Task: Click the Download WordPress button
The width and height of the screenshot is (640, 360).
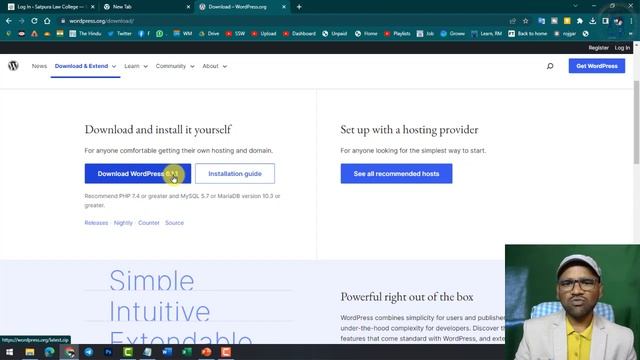Action: click(x=138, y=173)
